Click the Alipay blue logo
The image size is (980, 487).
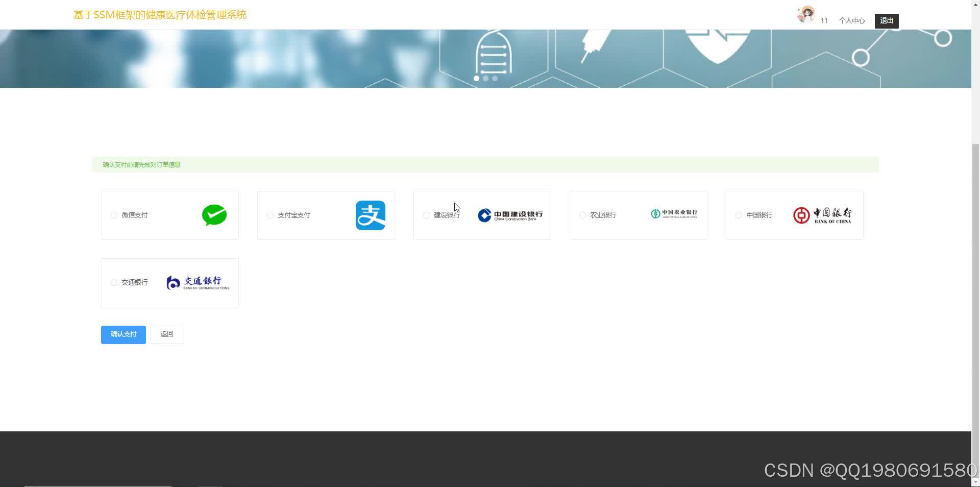tap(371, 215)
